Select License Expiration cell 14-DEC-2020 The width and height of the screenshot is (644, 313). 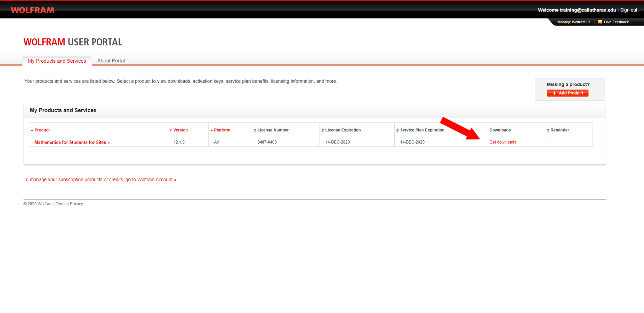(337, 142)
